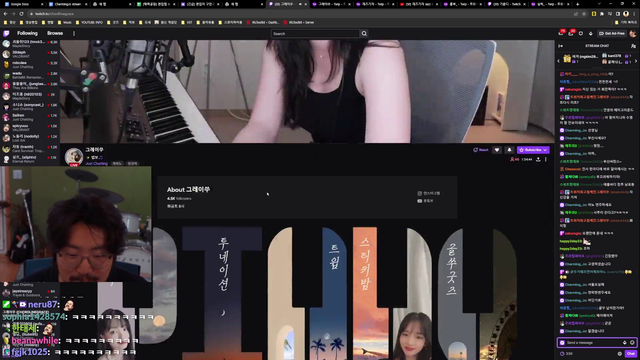This screenshot has height=360, width=640.
Task: Go forward in the browser
Action: point(13,13)
